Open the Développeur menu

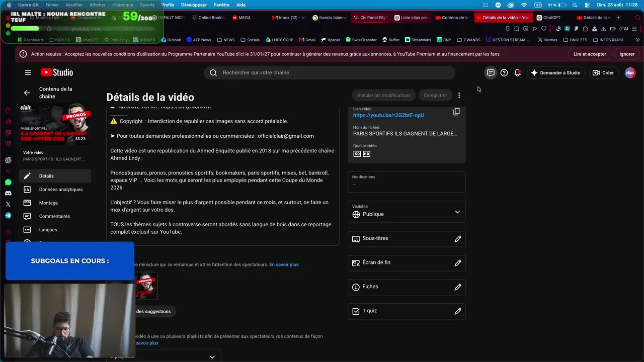(x=194, y=5)
